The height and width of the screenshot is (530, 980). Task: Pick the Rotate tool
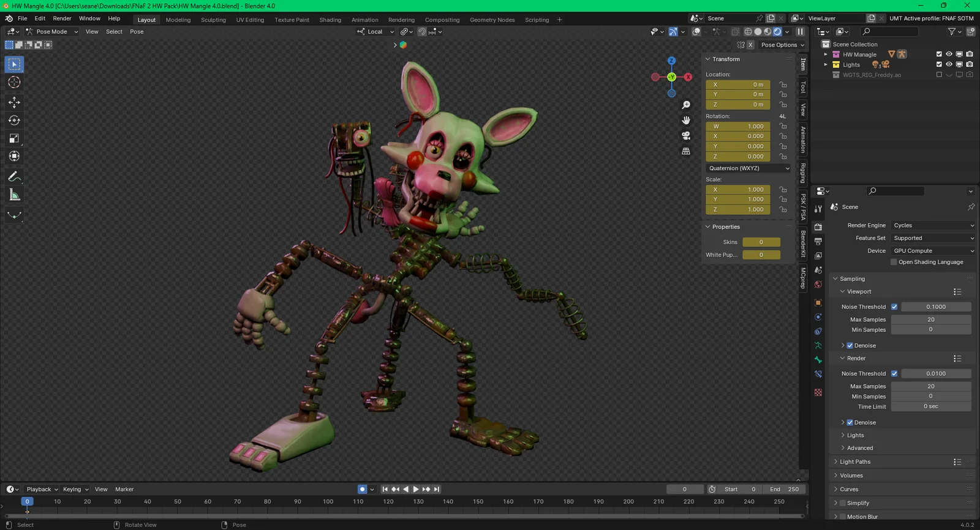click(x=14, y=121)
